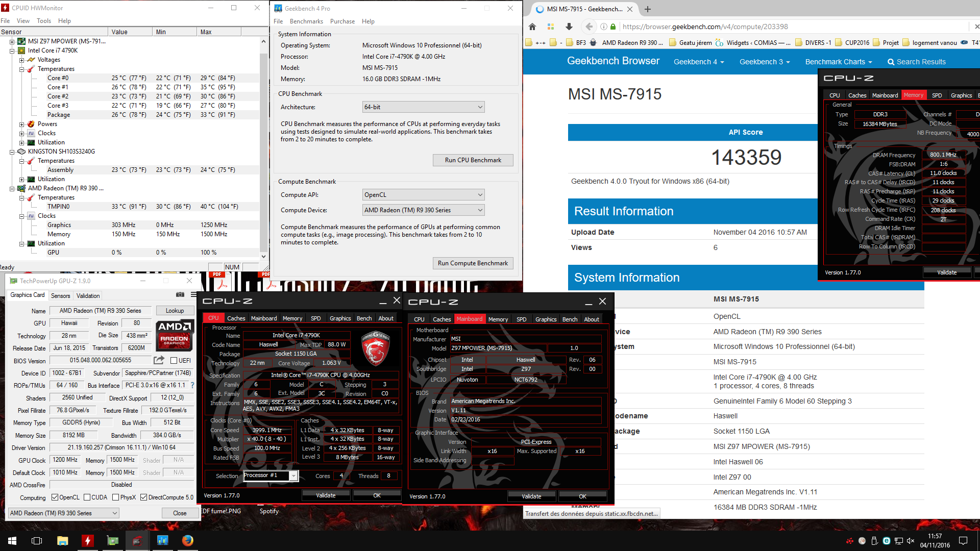The width and height of the screenshot is (980, 551).
Task: Click OK in middle CPU-Z Mainboard window
Action: (582, 496)
